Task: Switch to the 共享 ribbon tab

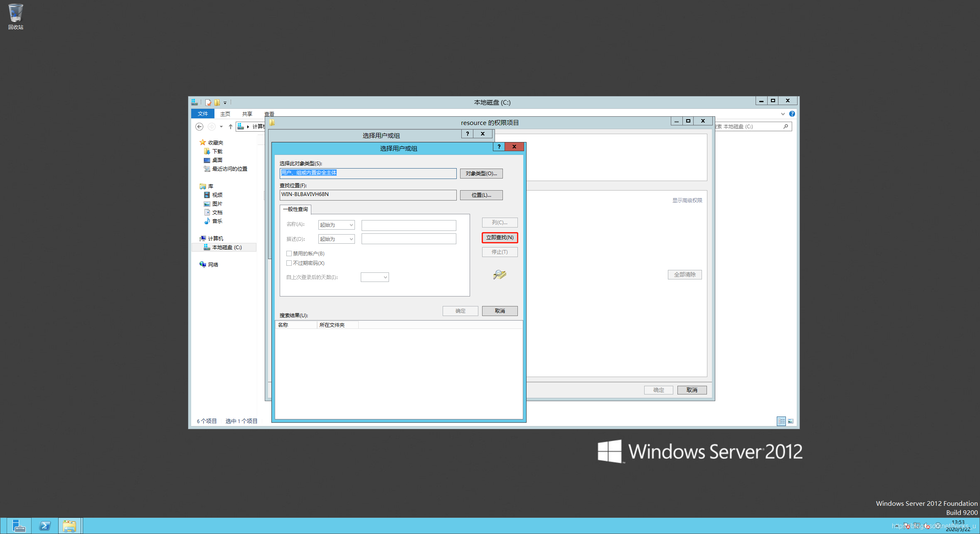Action: [247, 114]
